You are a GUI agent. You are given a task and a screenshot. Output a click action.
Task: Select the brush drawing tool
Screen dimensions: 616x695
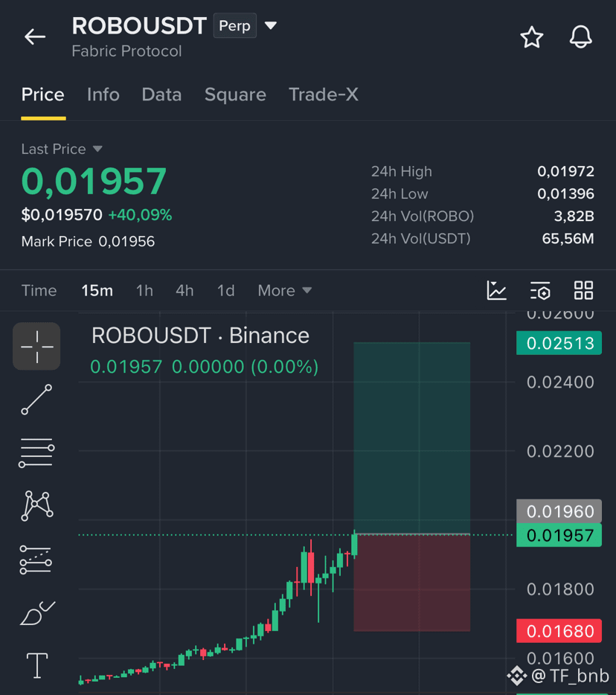[38, 613]
